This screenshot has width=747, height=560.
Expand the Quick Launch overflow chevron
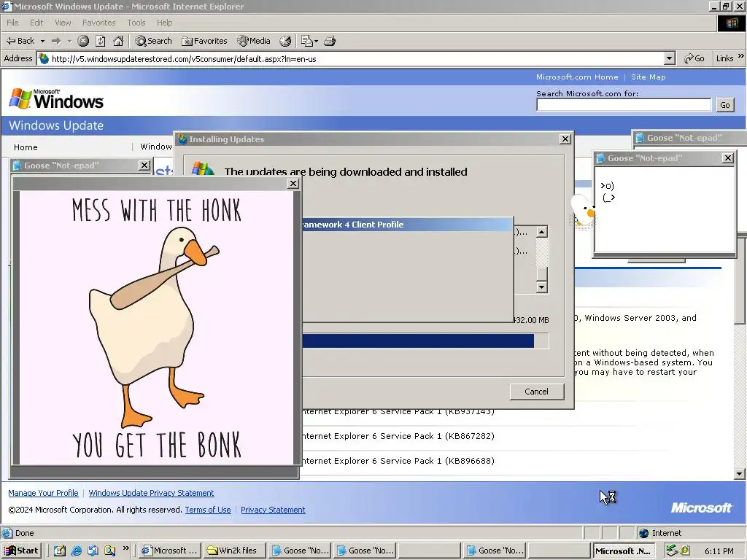click(125, 548)
